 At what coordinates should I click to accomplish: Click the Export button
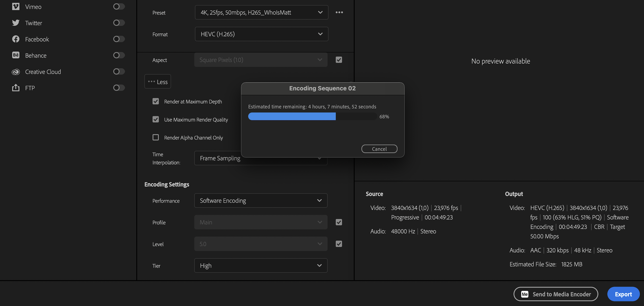[623, 294]
